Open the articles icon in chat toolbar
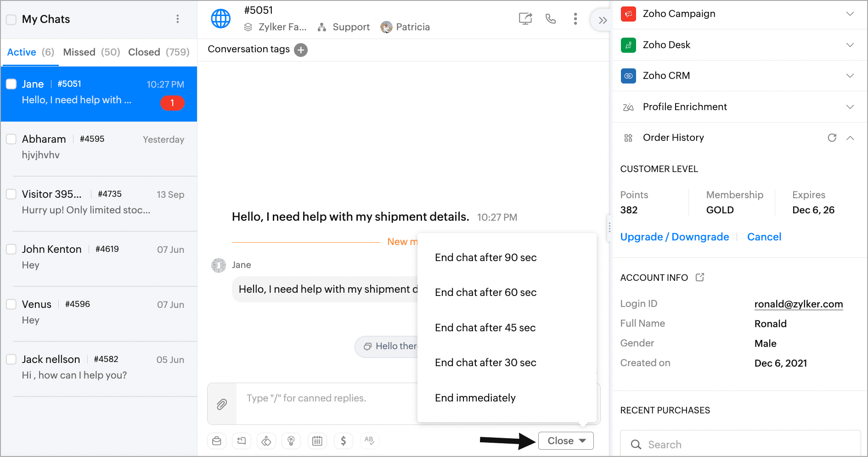This screenshot has width=868, height=457. point(266,441)
